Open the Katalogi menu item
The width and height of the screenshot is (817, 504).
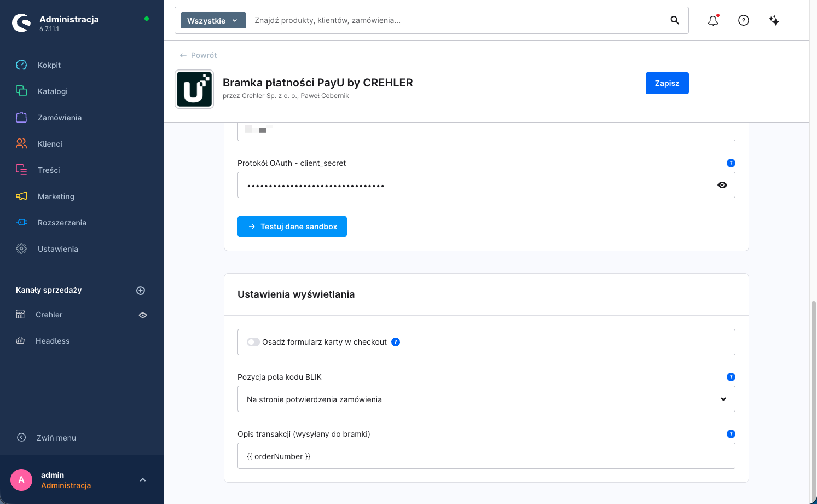click(53, 91)
